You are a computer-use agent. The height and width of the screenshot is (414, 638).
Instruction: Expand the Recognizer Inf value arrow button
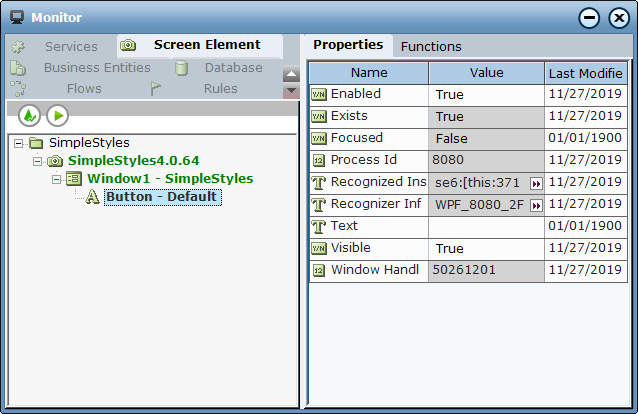point(536,206)
